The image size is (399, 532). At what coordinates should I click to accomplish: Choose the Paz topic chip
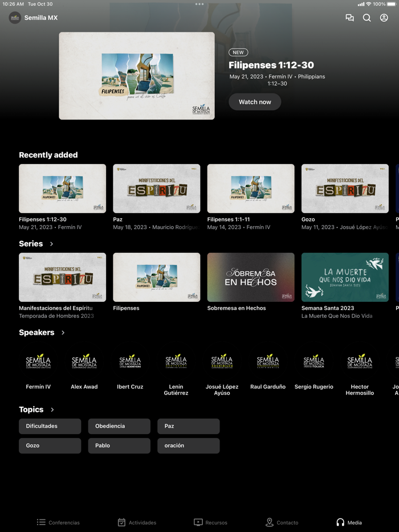tap(189, 426)
